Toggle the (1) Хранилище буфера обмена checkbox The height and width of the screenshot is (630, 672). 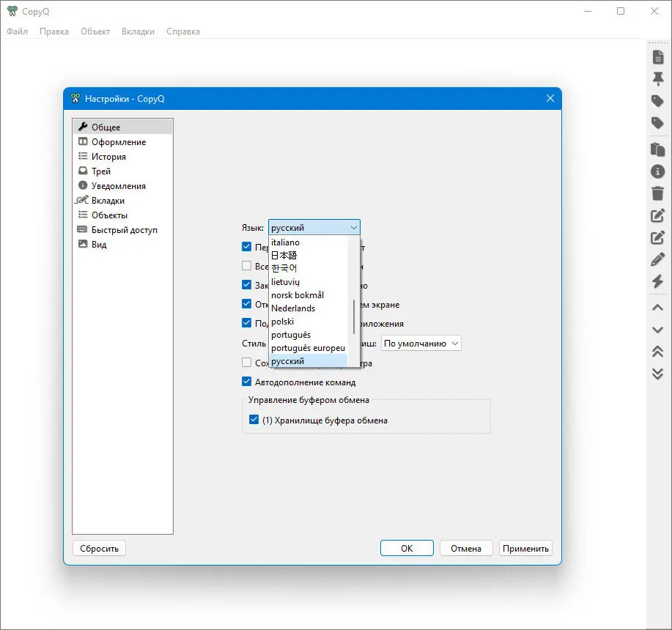pyautogui.click(x=254, y=419)
